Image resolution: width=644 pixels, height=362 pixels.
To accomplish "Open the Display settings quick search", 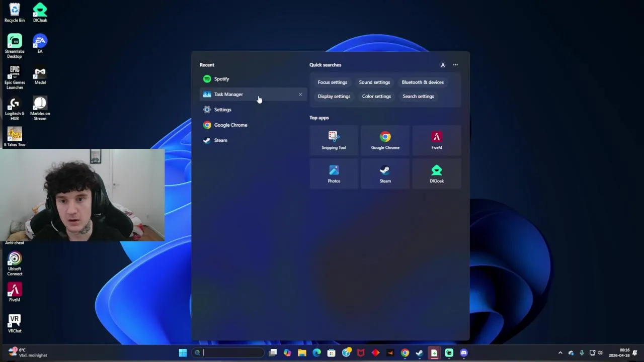I will [334, 97].
